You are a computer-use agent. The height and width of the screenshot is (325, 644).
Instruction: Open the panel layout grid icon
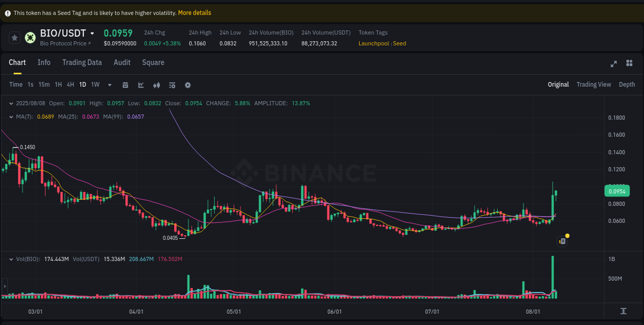pyautogui.click(x=629, y=63)
